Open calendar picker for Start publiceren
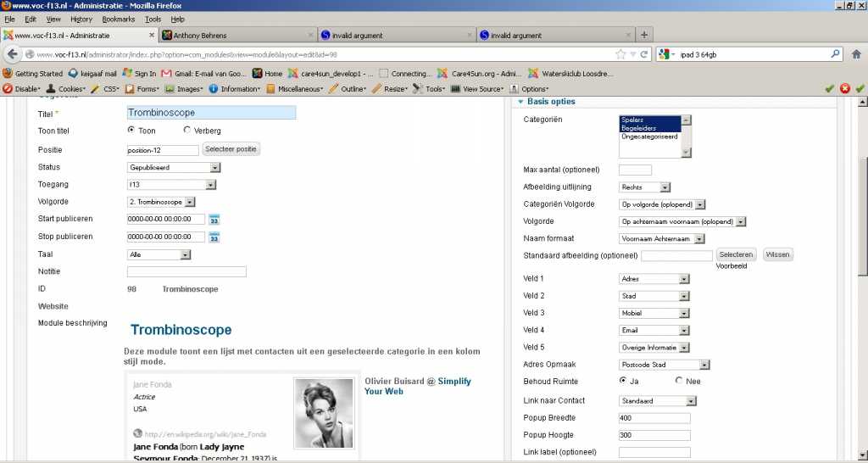The width and height of the screenshot is (868, 463). point(214,220)
